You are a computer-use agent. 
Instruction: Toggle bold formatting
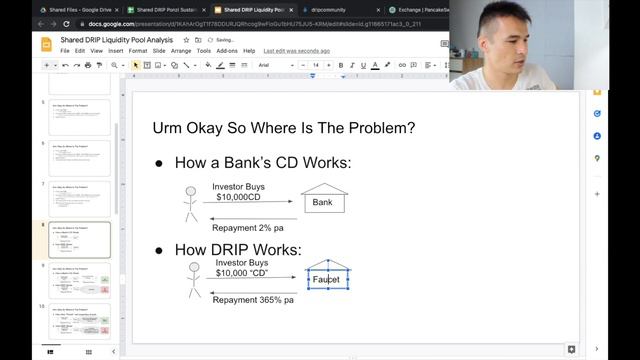tap(341, 65)
